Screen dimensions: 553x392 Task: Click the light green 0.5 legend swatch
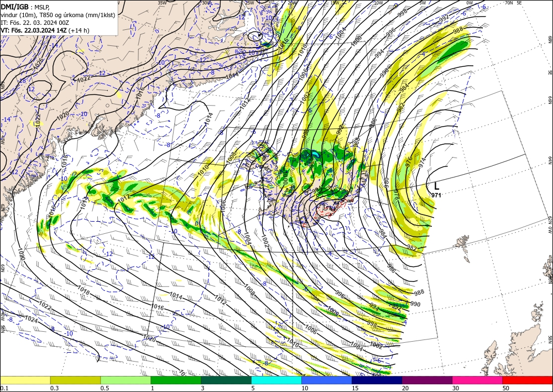126,380
